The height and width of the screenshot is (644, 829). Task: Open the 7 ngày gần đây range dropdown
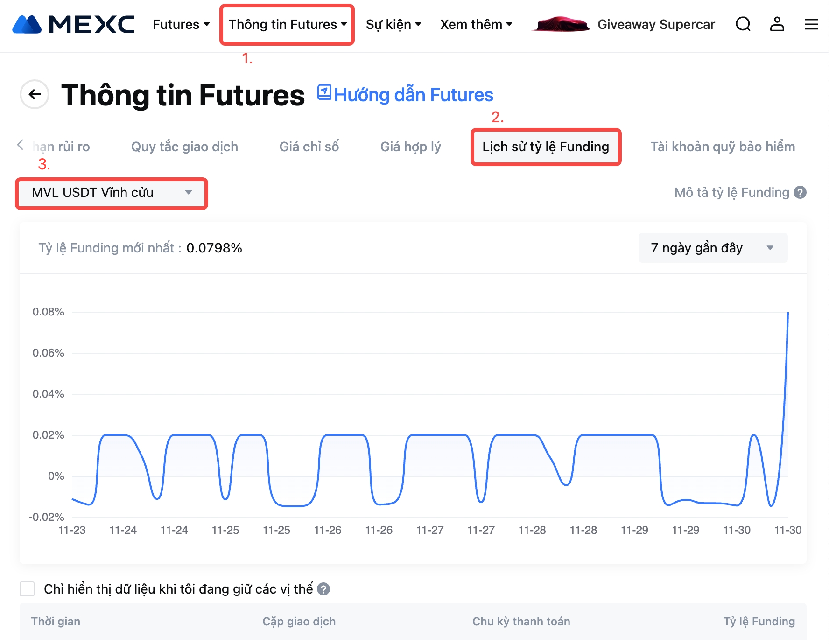point(712,248)
